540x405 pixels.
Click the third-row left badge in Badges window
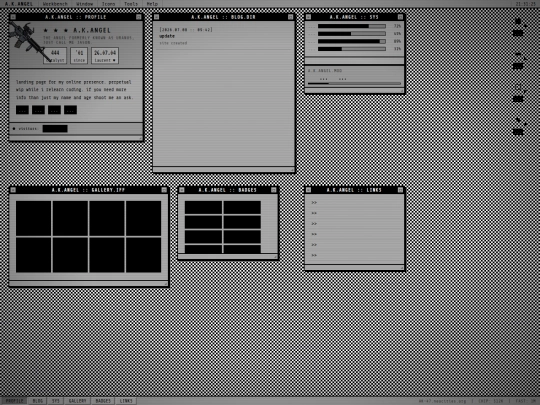click(203, 237)
